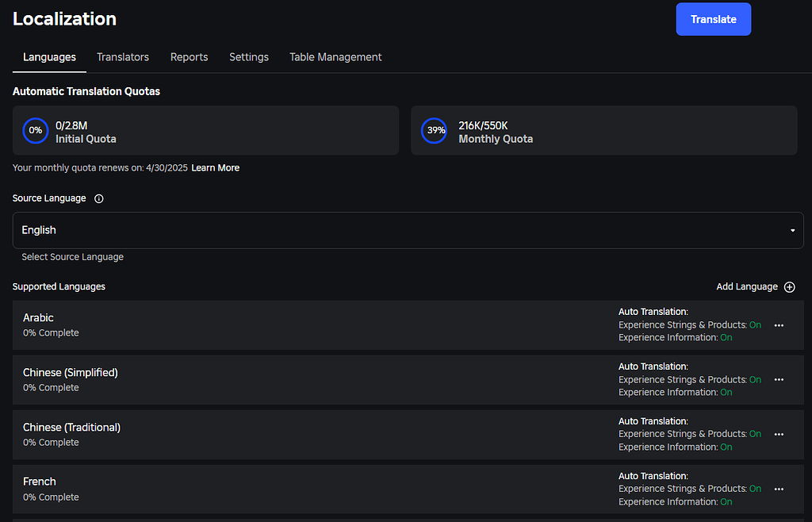
Task: Toggle Chinese (Simplified) Experience Information auto translation
Action: 726,393
